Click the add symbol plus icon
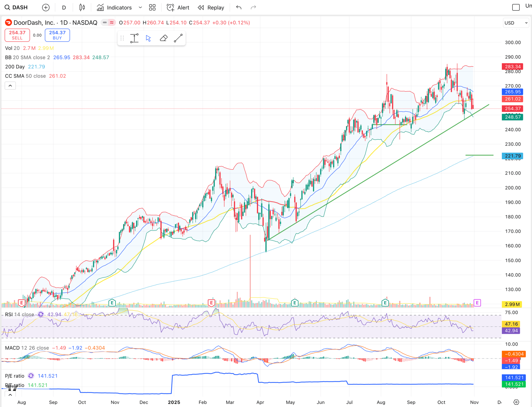The image size is (532, 407). point(46,7)
